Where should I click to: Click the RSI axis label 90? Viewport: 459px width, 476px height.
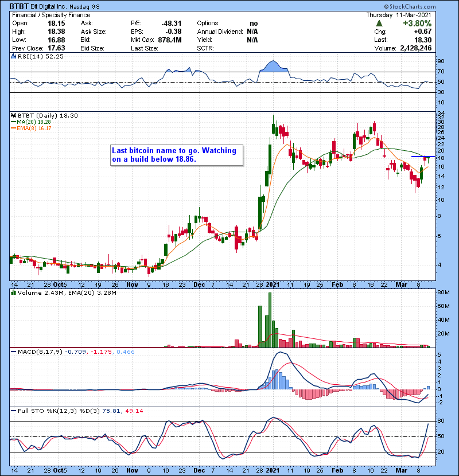point(441,61)
